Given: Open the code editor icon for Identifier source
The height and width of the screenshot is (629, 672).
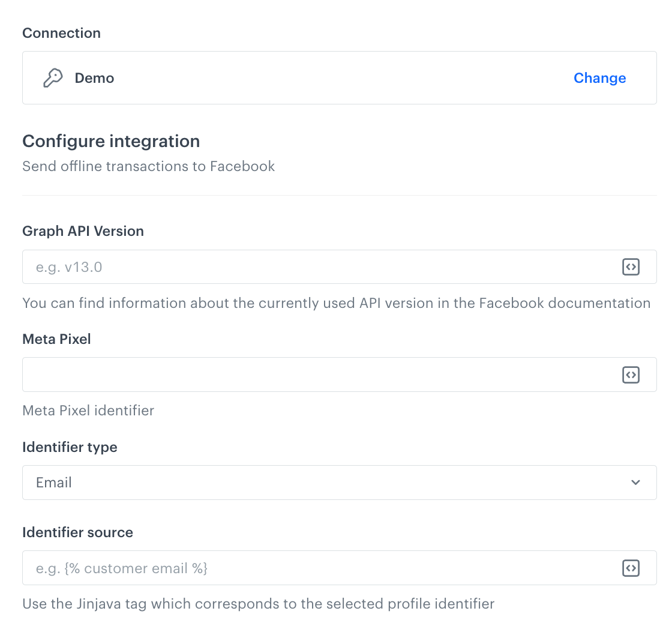Looking at the screenshot, I should point(631,568).
